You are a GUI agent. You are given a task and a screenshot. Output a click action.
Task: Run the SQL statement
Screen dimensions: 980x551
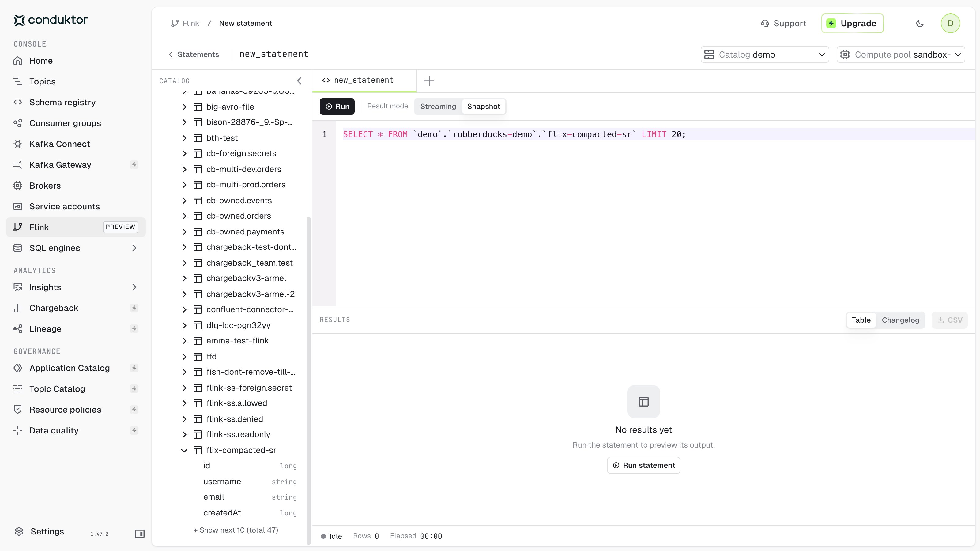coord(337,107)
